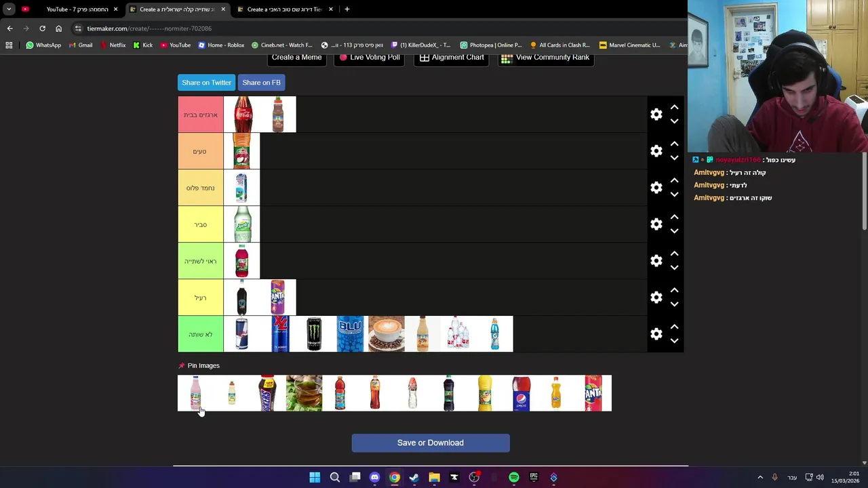Open the Chrome apps grid

pyautogui.click(x=9, y=45)
